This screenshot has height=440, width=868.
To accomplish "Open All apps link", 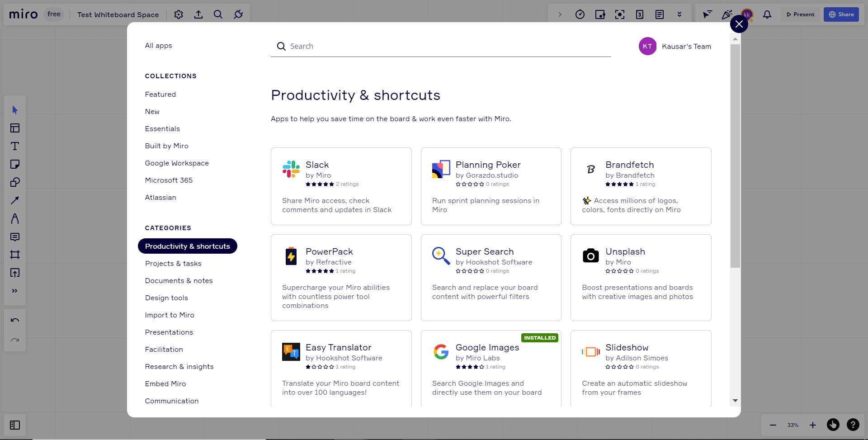I will 158,46.
